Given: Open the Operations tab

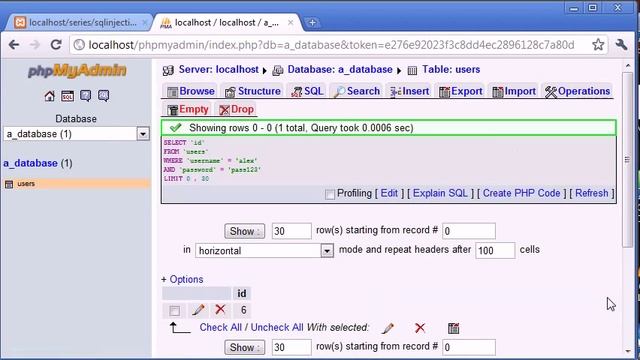Looking at the screenshot, I should pyautogui.click(x=578, y=91).
